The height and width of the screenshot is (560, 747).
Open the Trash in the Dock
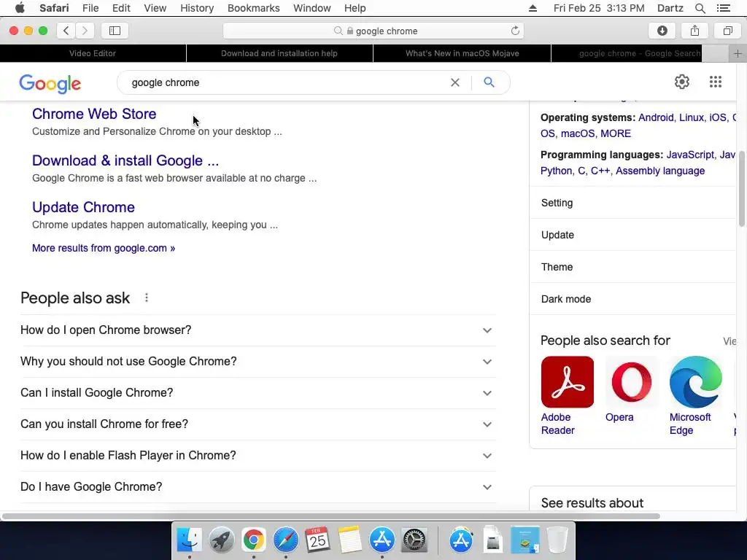coord(557,540)
